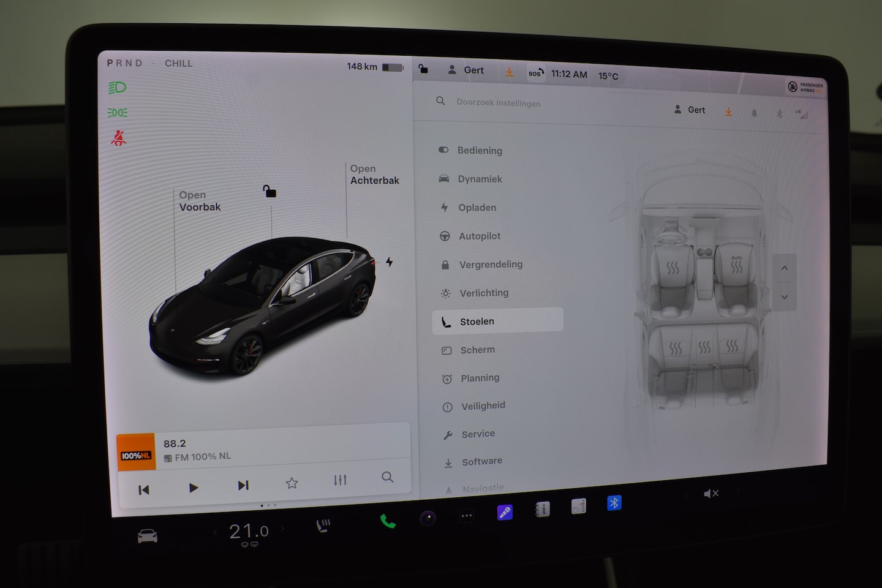Unmute the volume speaker icon

[710, 494]
